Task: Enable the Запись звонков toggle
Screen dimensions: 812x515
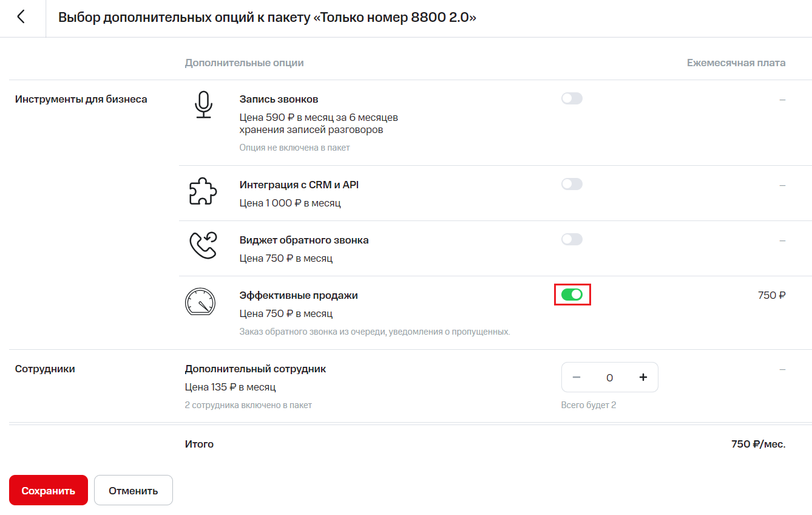Action: (x=572, y=98)
